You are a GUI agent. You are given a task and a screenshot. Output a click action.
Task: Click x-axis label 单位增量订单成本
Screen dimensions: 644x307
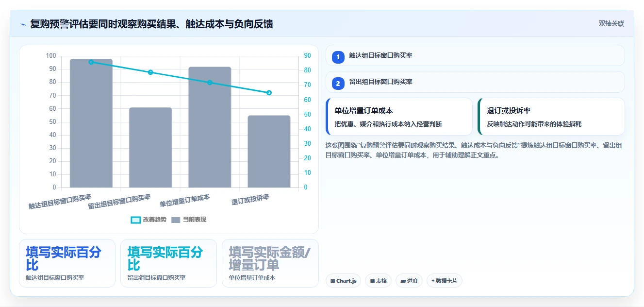coord(185,200)
